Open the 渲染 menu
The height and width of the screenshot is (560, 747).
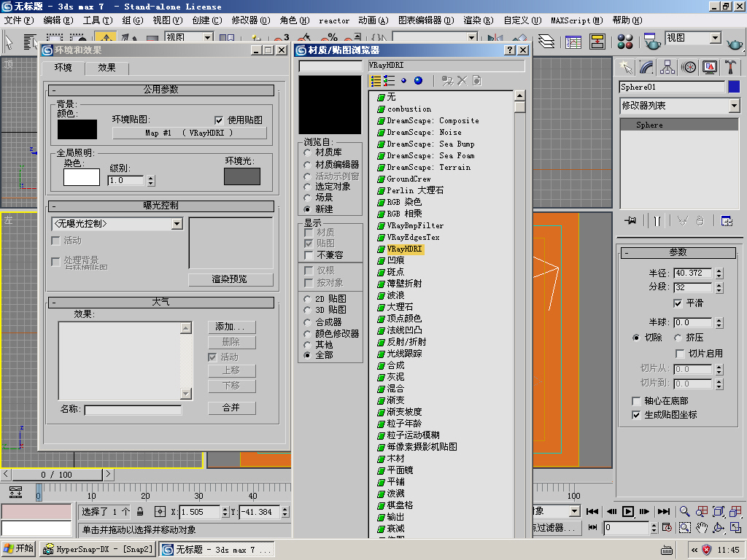tap(479, 20)
